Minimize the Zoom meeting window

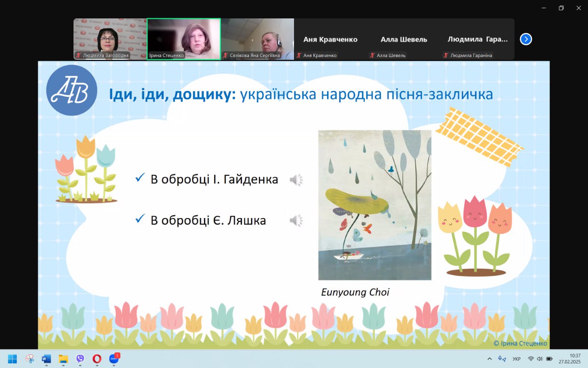[x=543, y=8]
